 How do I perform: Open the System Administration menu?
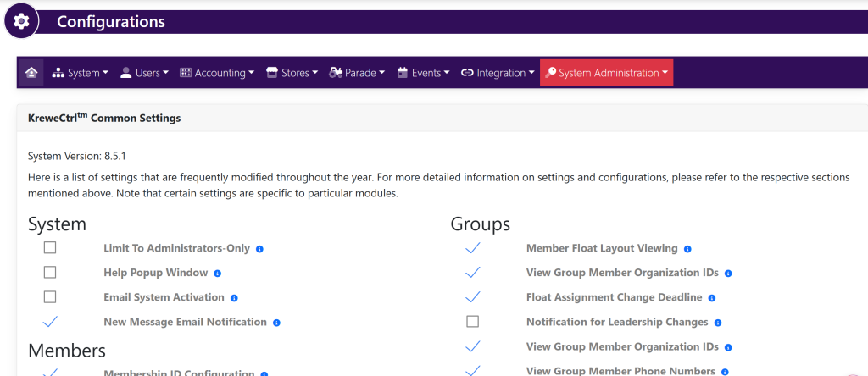point(607,73)
